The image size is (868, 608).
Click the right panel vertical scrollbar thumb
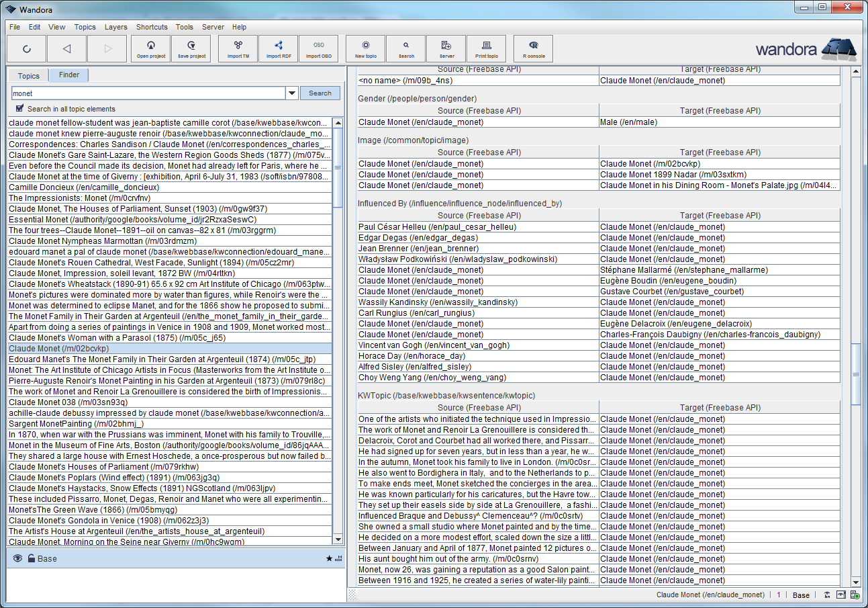(x=855, y=373)
